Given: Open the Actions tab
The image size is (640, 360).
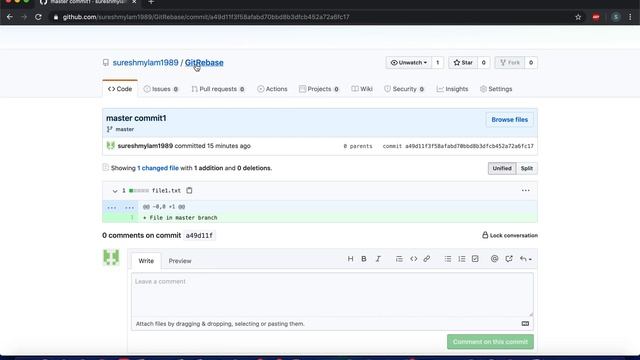Looking at the screenshot, I should 272,89.
